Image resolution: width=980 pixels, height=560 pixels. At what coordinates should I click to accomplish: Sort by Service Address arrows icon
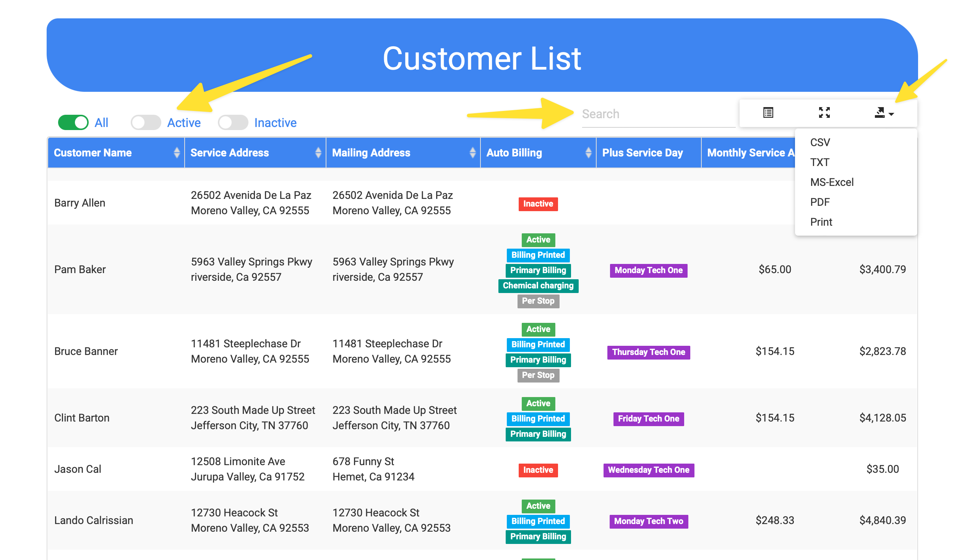pyautogui.click(x=318, y=153)
